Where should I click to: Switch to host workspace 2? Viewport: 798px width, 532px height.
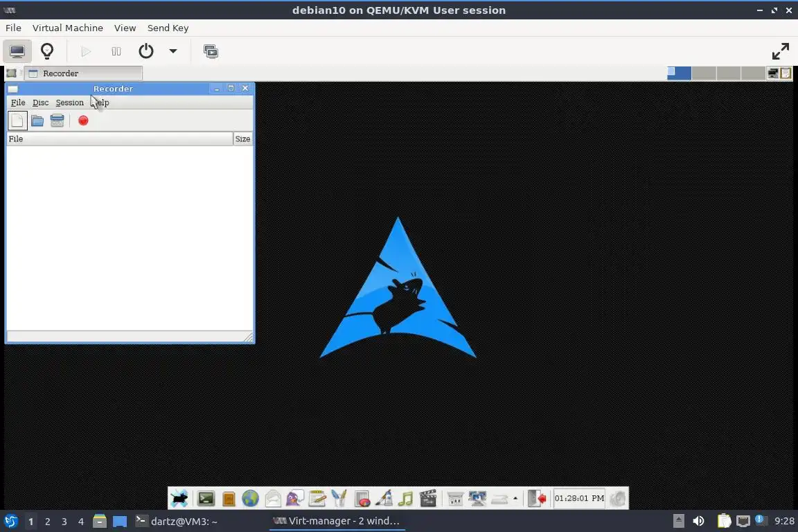tap(47, 522)
